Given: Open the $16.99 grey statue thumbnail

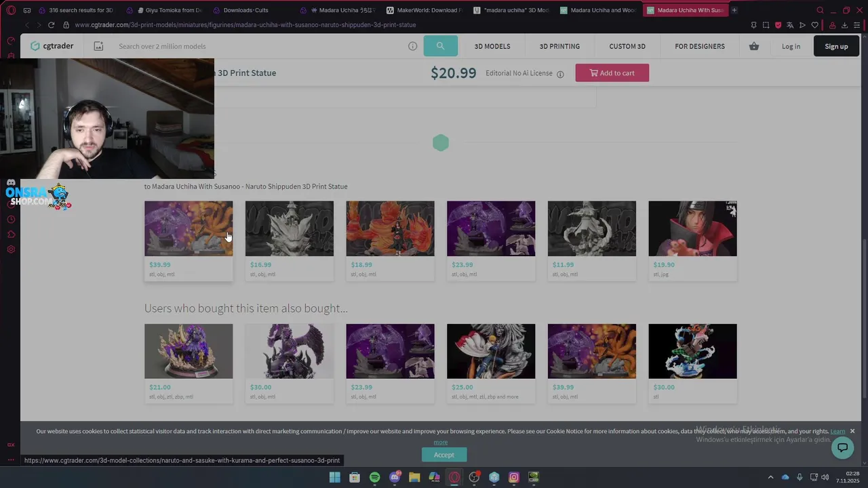Looking at the screenshot, I should (290, 228).
